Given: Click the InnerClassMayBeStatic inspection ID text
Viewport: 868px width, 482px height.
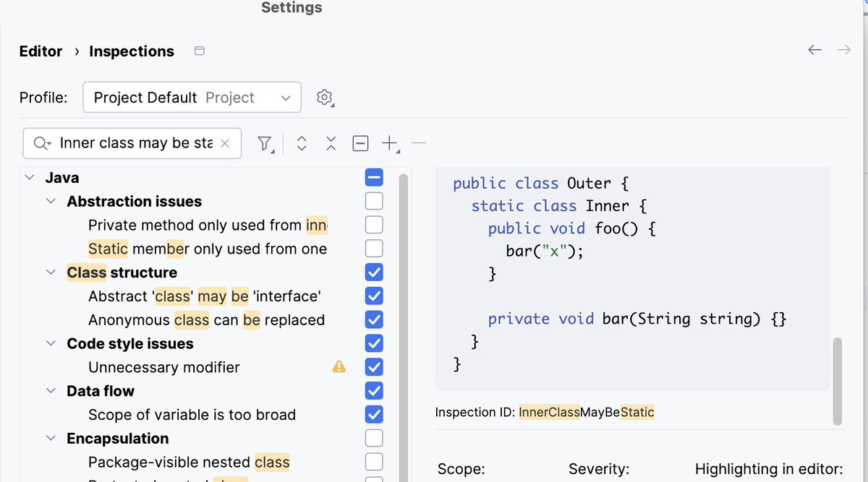Looking at the screenshot, I should [586, 413].
